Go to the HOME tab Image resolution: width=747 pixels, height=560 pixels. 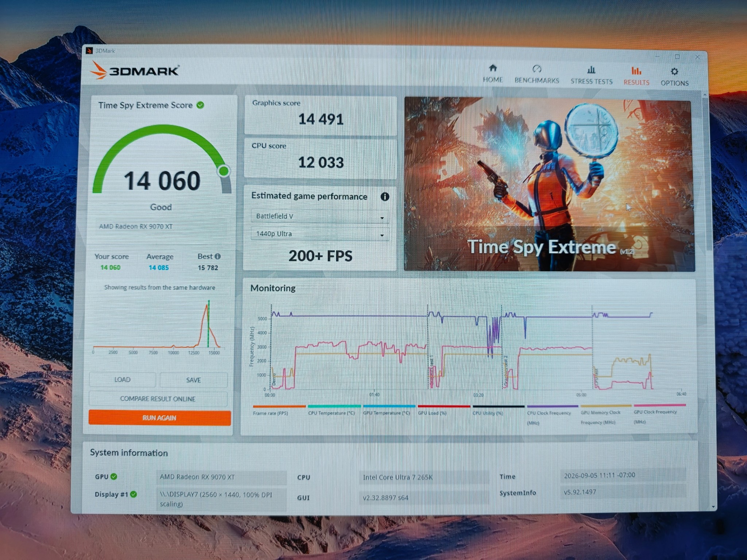pos(493,74)
